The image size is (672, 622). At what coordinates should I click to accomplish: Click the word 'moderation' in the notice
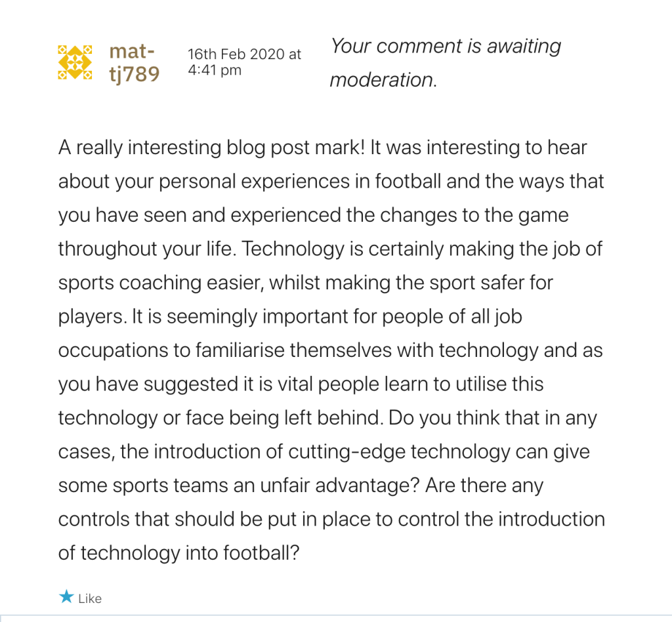point(381,80)
